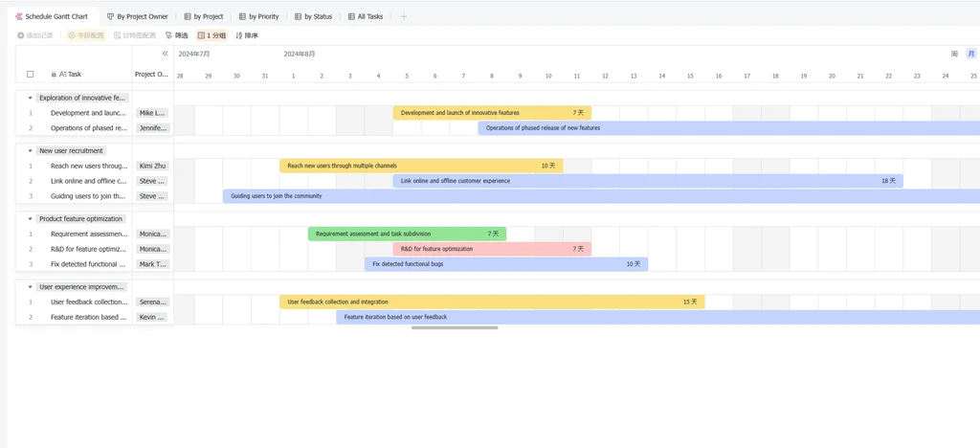Open the by Priority tab
Image resolution: width=980 pixels, height=448 pixels.
[258, 17]
